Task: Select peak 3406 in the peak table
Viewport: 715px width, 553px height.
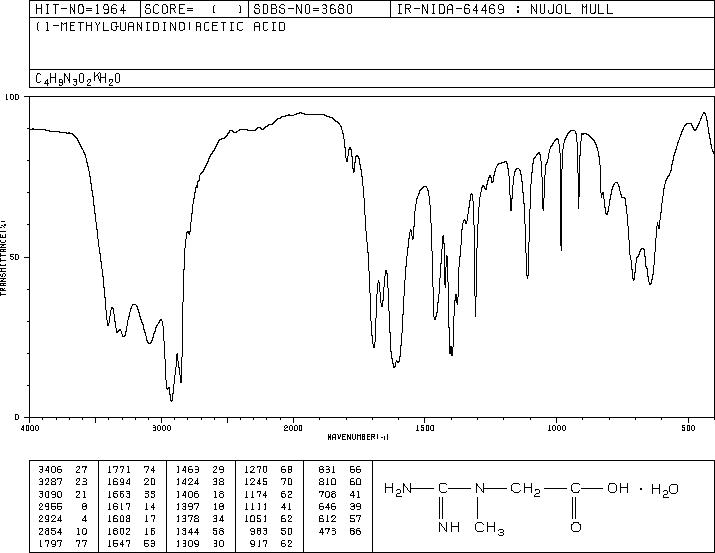Action: point(50,470)
